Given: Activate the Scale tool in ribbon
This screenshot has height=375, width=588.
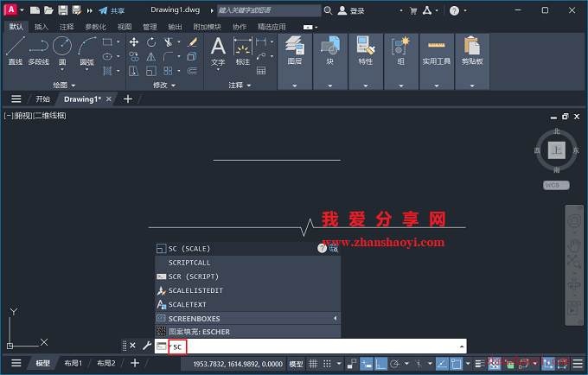Looking at the screenshot, I should tap(151, 71).
